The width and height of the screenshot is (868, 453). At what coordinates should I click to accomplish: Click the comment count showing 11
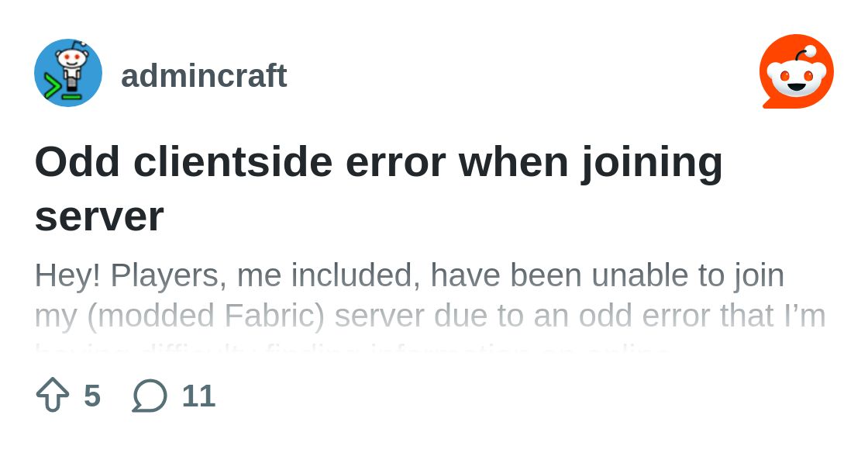click(198, 396)
